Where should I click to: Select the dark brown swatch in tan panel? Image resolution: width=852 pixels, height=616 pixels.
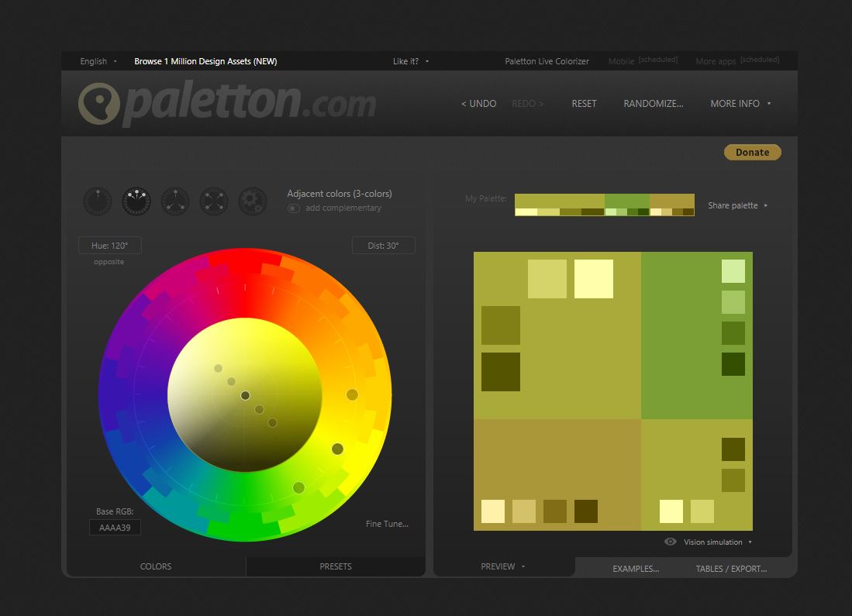tap(586, 511)
